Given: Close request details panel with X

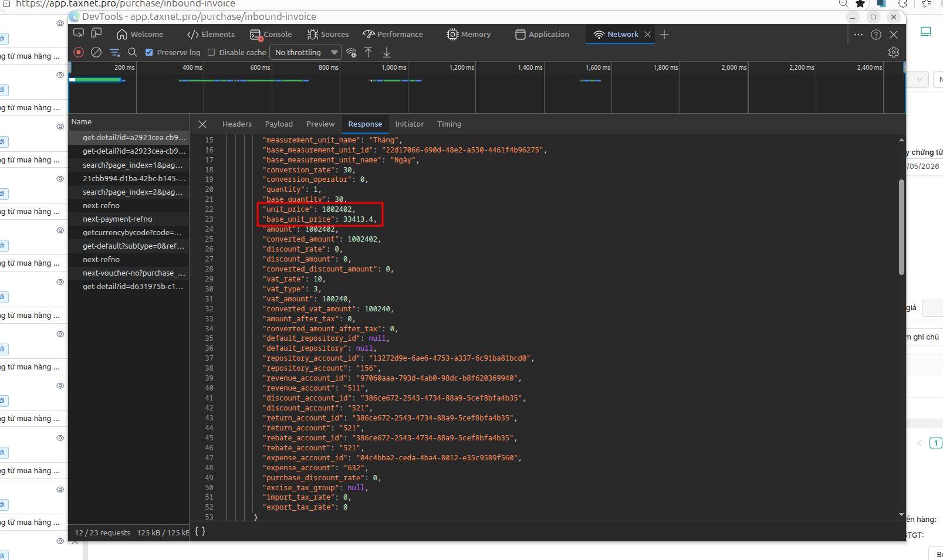Looking at the screenshot, I should point(202,124).
